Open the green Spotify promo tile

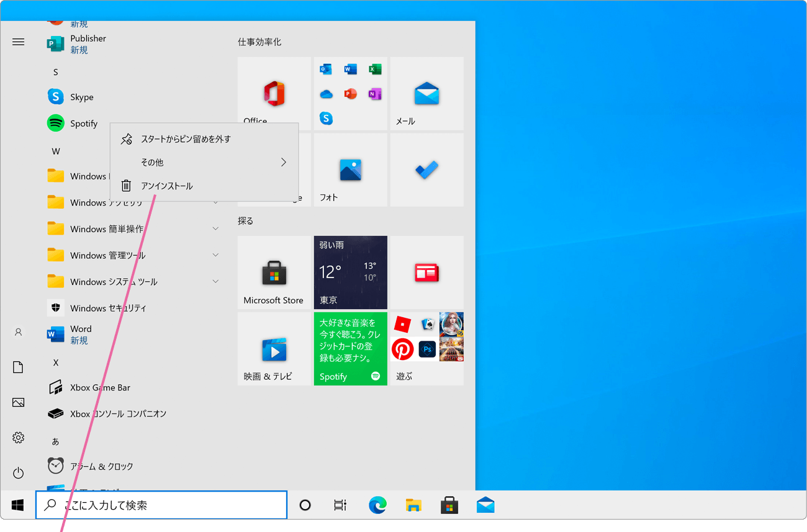[350, 349]
